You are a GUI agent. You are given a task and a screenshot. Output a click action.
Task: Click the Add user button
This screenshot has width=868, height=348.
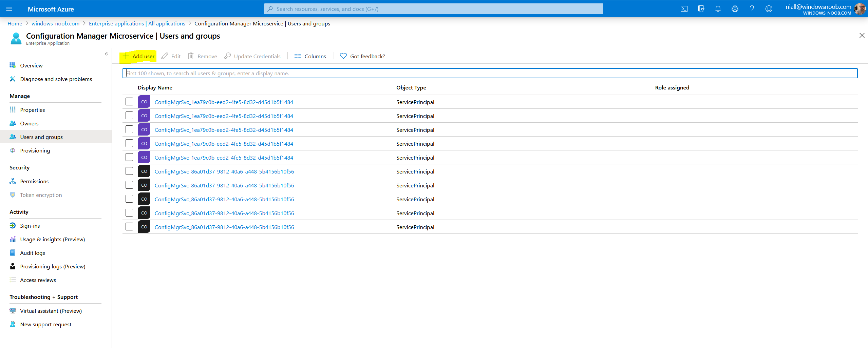[138, 56]
